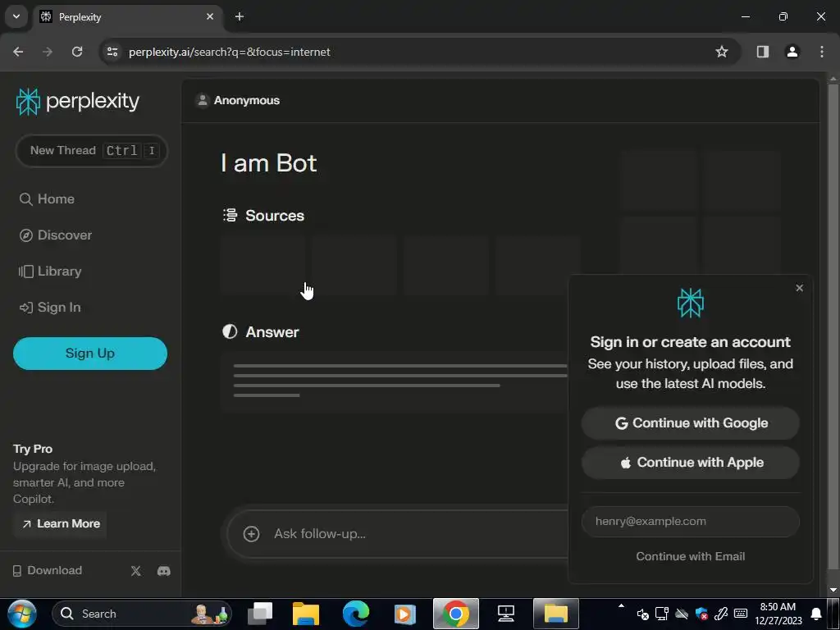Switch to Chrome in the taskbar

[456, 614]
